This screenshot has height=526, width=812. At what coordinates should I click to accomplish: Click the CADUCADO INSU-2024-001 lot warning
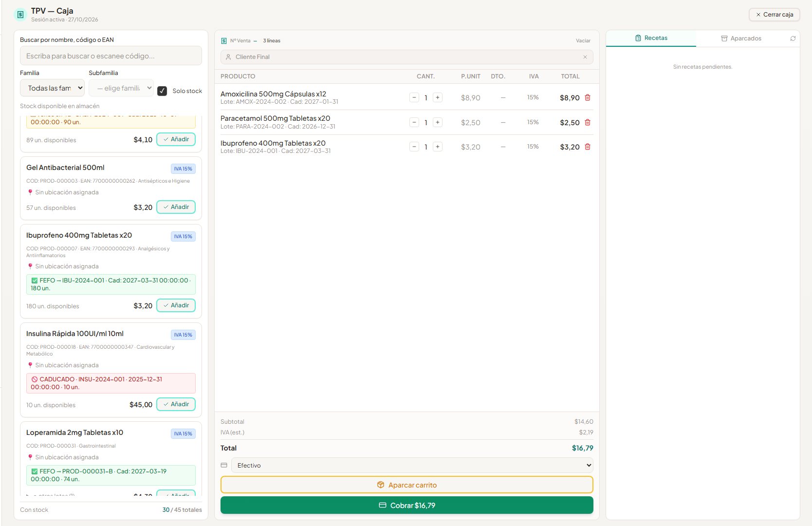pyautogui.click(x=111, y=383)
